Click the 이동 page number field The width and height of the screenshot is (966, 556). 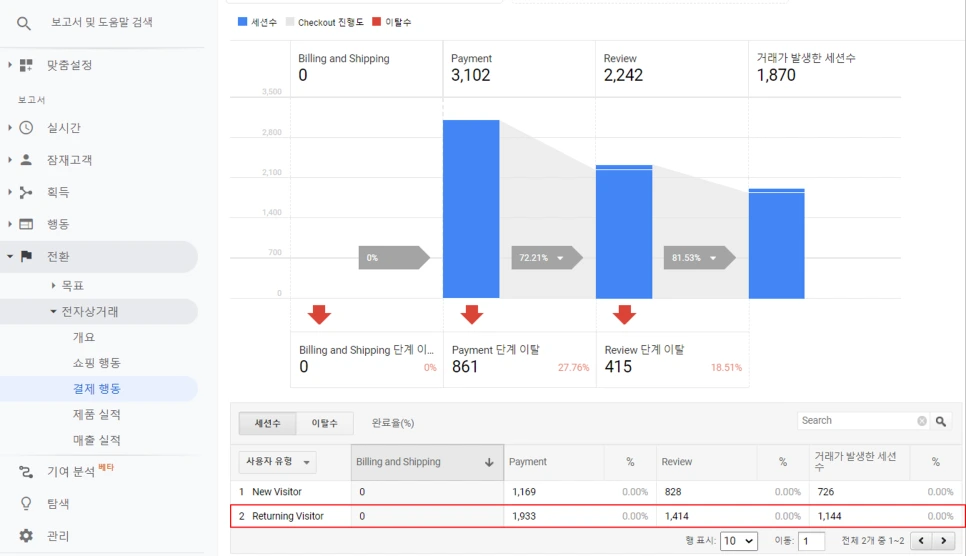(x=811, y=541)
